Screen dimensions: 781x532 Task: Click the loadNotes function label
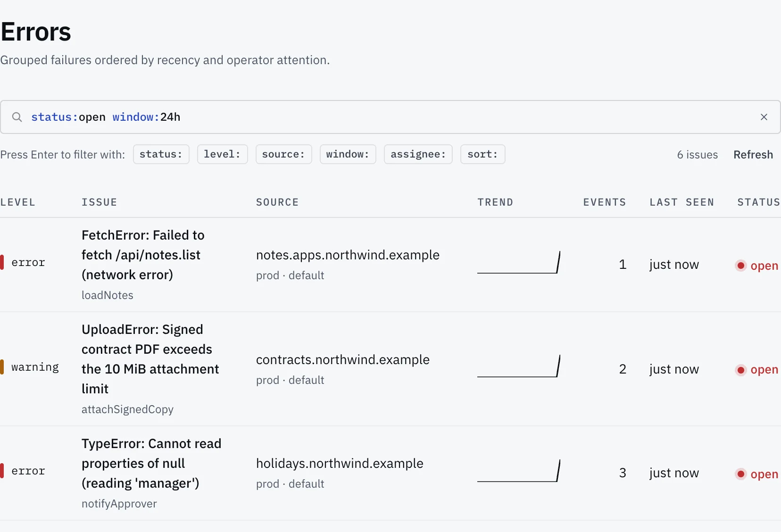tap(108, 295)
